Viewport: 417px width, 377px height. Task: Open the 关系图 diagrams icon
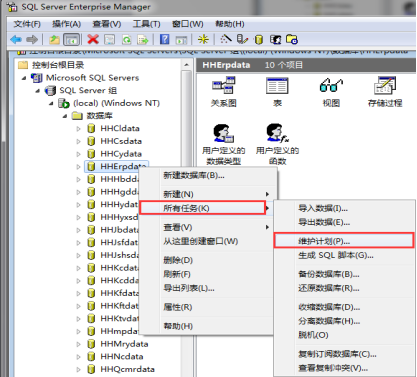pos(224,92)
